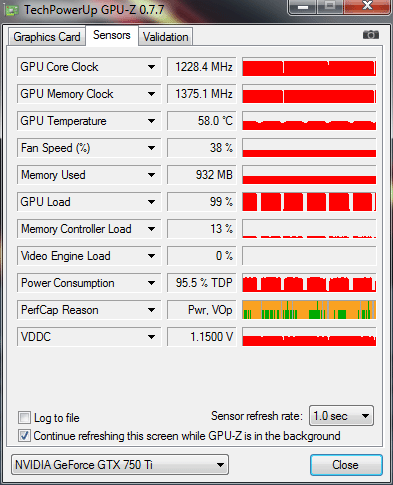393x485 pixels.
Task: Switch to the Graphics Card tab
Action: click(x=47, y=37)
